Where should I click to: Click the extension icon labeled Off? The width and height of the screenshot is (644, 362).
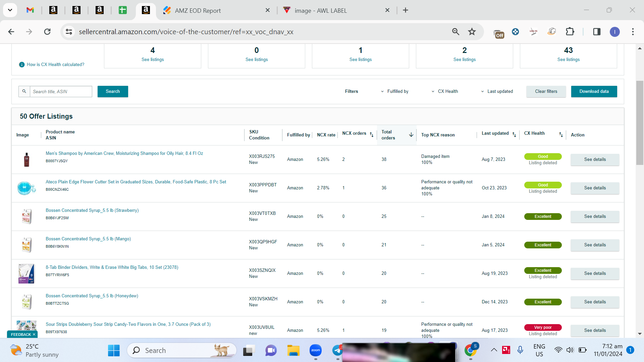[499, 34]
